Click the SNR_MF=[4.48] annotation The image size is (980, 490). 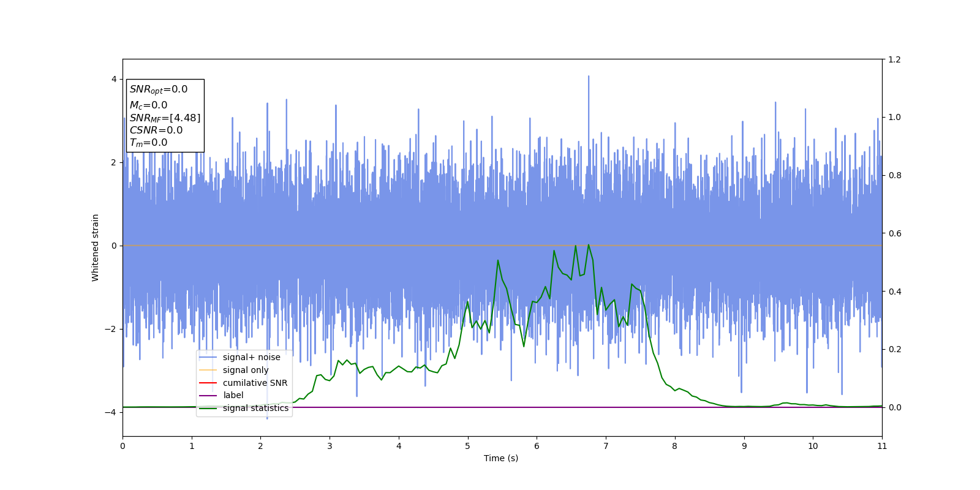165,118
